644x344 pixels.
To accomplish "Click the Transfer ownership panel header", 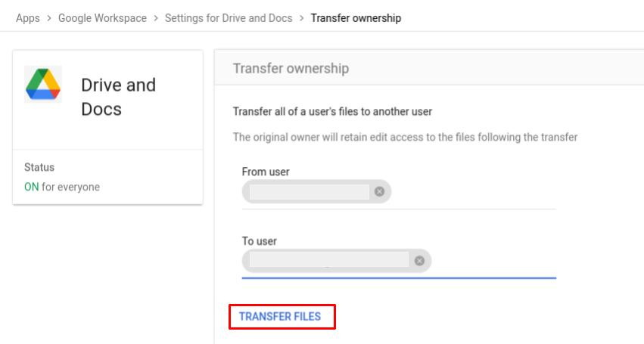I will point(429,68).
